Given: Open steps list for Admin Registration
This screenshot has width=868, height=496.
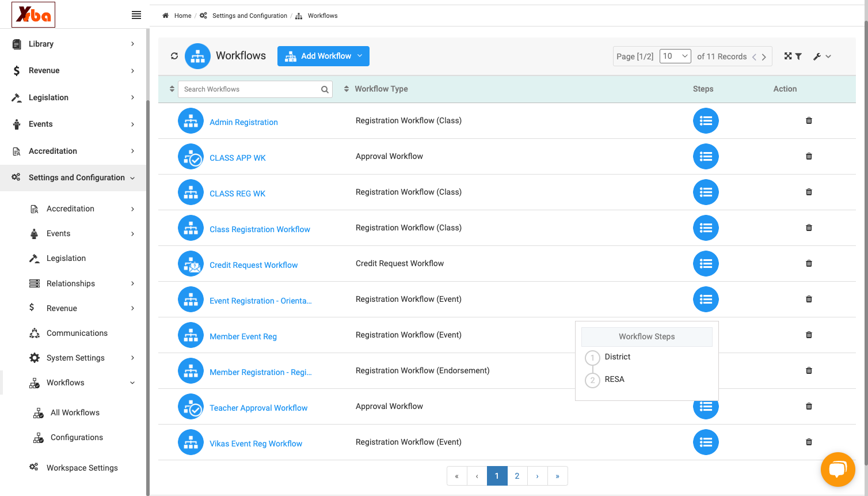Looking at the screenshot, I should [706, 121].
